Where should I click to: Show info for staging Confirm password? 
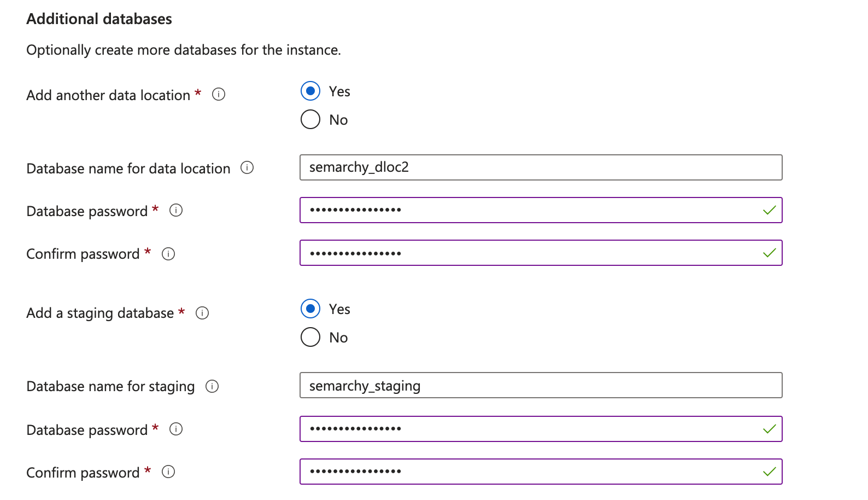tap(168, 472)
